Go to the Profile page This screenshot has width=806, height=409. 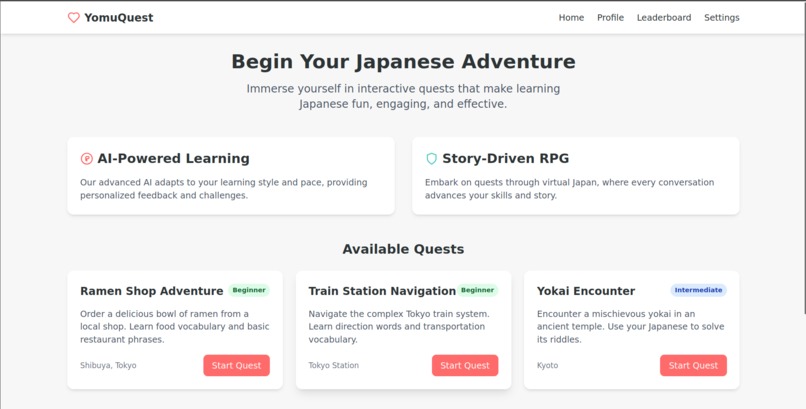coord(610,17)
